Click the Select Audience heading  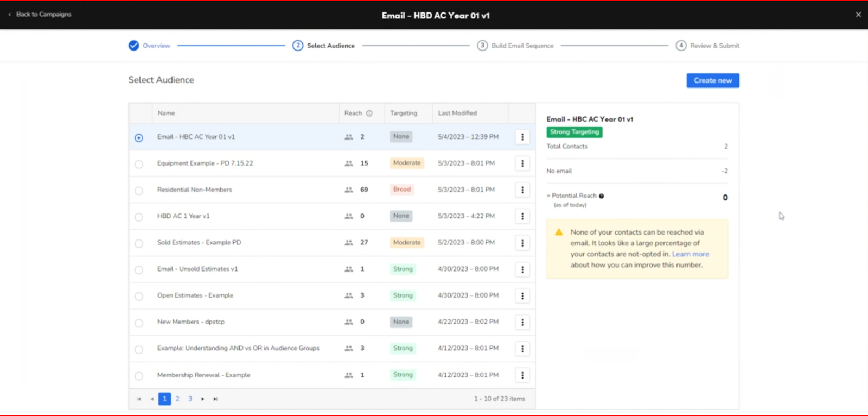161,80
